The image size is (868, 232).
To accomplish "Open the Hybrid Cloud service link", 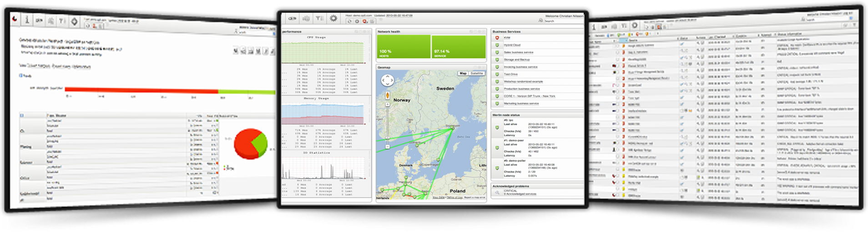I will point(512,45).
